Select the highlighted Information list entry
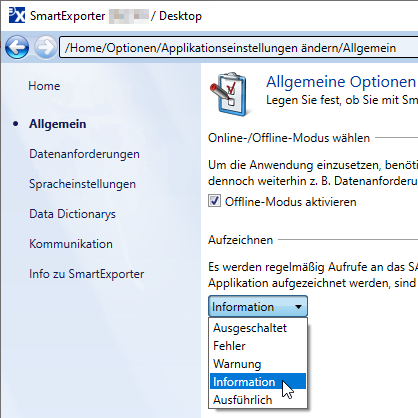Viewport: 418px width, 418px height. (258, 382)
